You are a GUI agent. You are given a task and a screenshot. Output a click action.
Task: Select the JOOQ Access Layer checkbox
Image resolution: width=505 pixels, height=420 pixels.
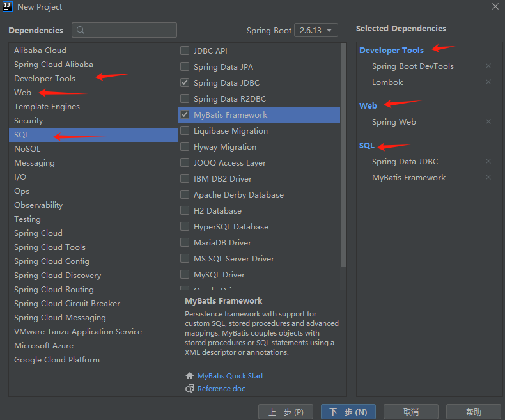tap(185, 162)
